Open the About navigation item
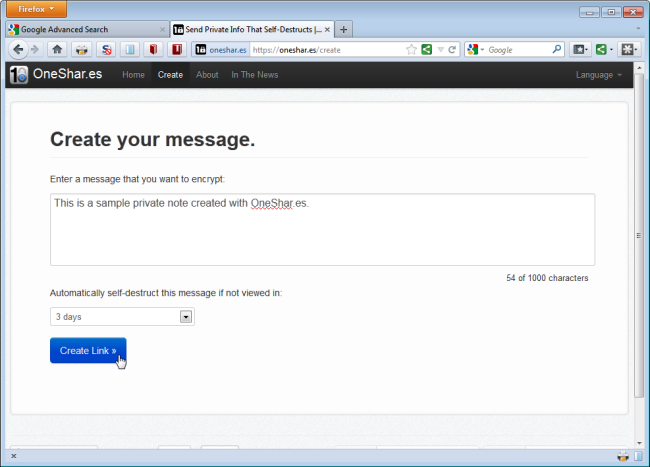This screenshot has height=467, width=650. (207, 75)
